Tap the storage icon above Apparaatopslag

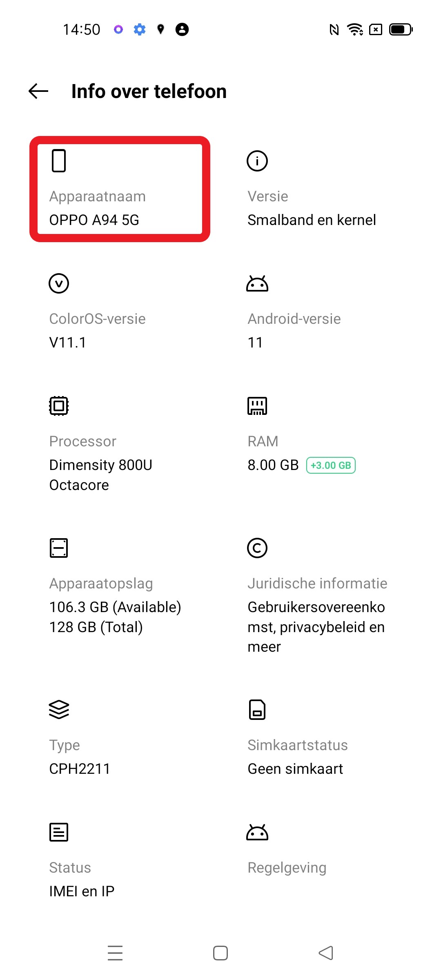tap(59, 548)
